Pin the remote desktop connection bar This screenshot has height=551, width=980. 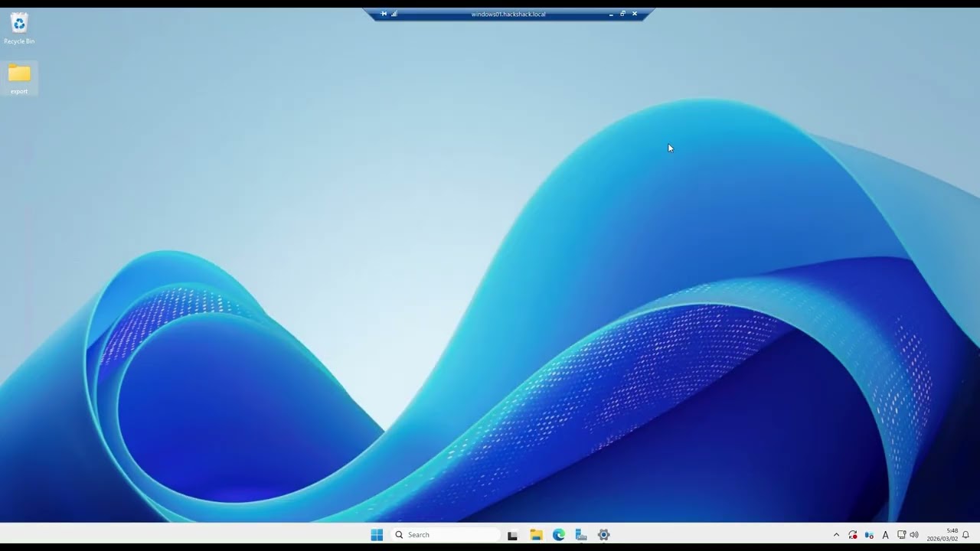[x=384, y=14]
